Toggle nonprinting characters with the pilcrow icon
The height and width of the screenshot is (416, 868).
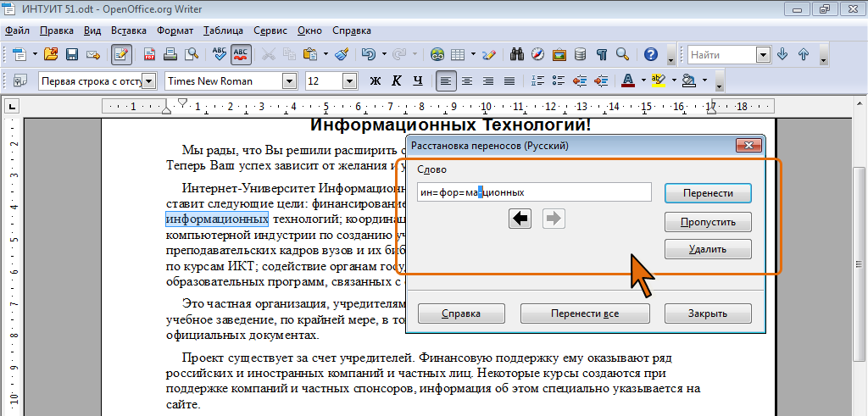click(x=602, y=54)
